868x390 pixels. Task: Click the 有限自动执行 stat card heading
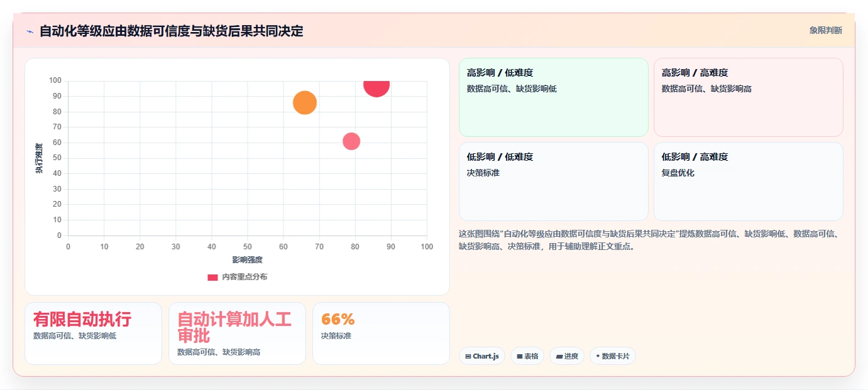(82, 319)
